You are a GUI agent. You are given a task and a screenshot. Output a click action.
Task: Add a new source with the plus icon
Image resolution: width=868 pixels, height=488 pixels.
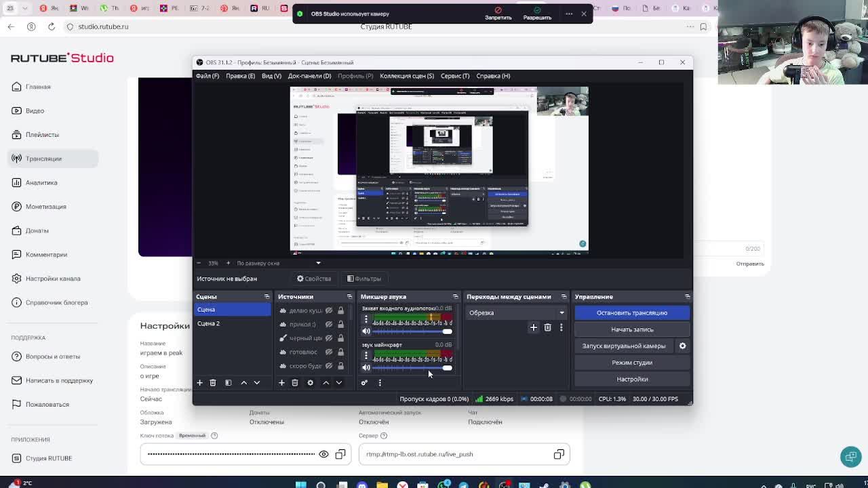281,383
